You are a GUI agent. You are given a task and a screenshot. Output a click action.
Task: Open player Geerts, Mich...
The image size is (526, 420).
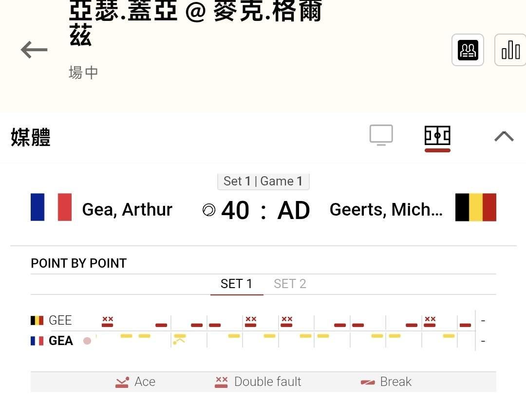point(386,210)
